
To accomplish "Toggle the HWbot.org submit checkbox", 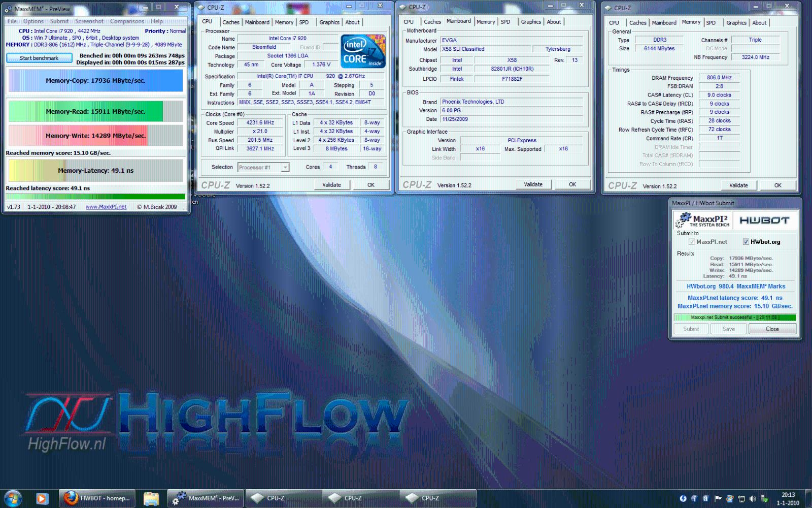I will (x=746, y=242).
